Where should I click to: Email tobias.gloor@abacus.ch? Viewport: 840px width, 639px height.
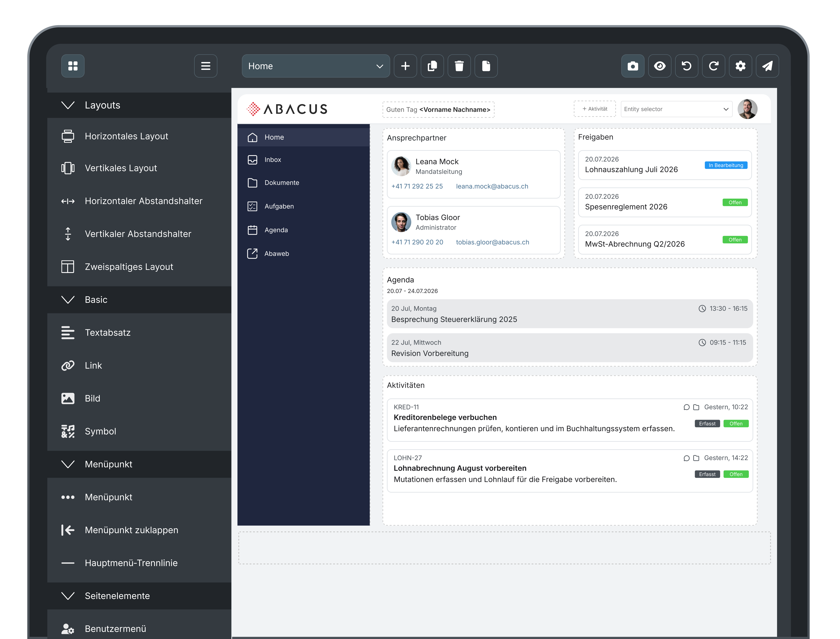coord(492,242)
